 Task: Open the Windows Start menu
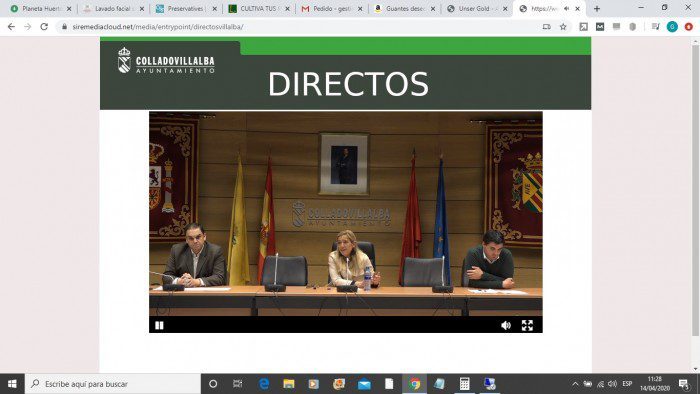[x=12, y=384]
